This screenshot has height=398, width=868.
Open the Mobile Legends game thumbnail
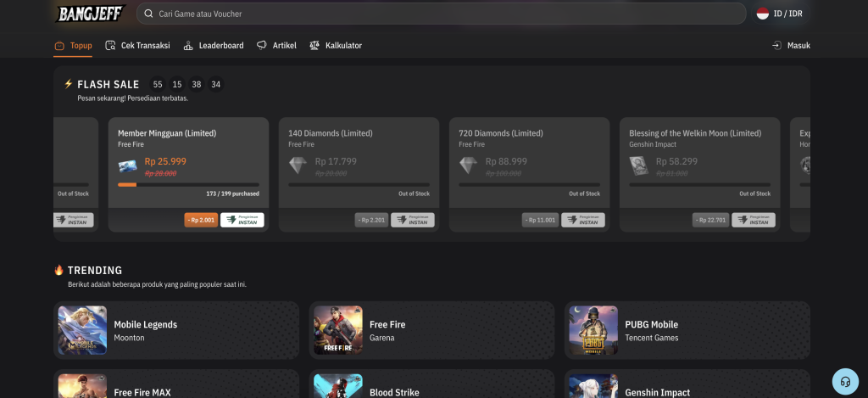click(82, 330)
